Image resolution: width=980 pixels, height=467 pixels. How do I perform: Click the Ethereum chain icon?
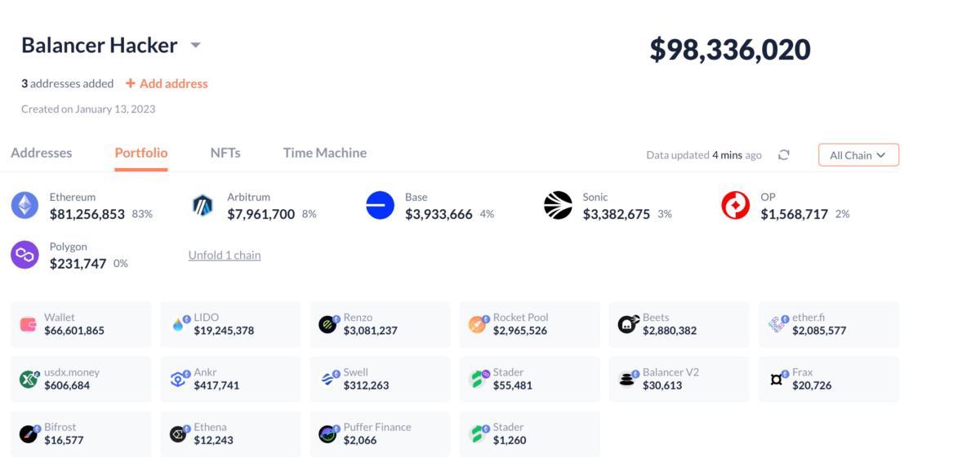coord(24,205)
